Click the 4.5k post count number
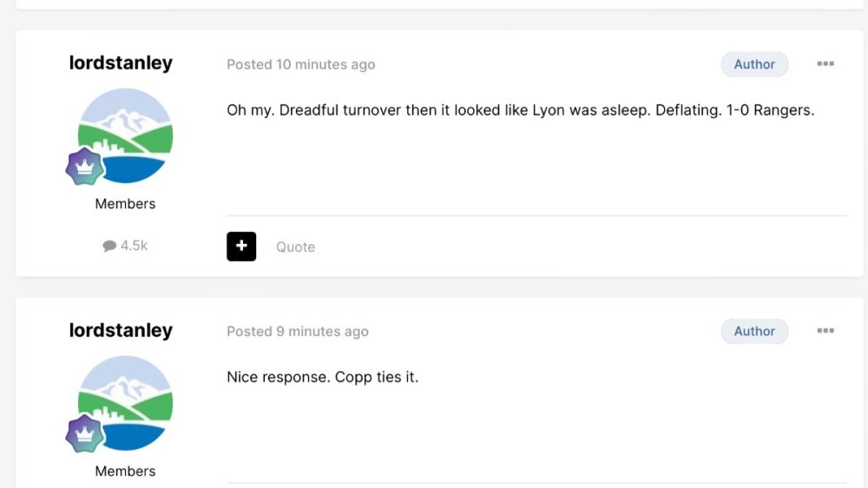Screen dimensions: 868x488 coord(134,246)
